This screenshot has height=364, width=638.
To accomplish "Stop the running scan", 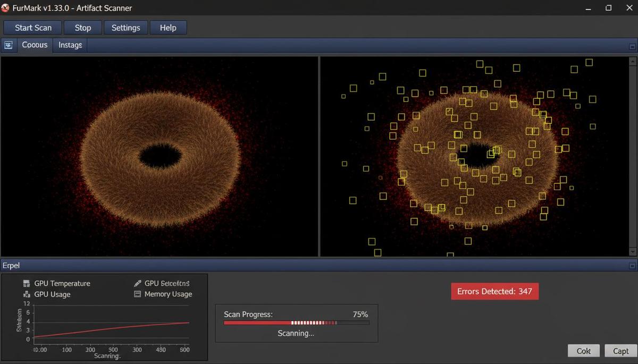I will pos(82,28).
